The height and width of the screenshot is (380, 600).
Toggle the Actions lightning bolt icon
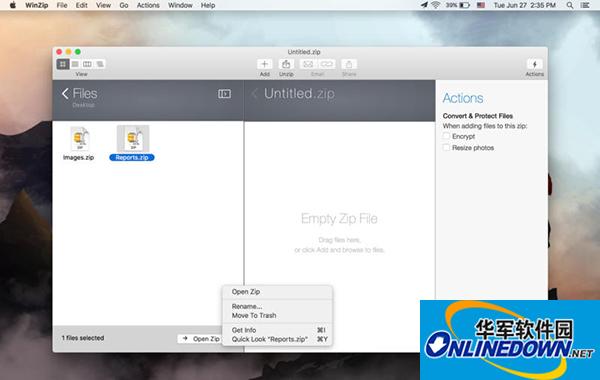click(535, 64)
